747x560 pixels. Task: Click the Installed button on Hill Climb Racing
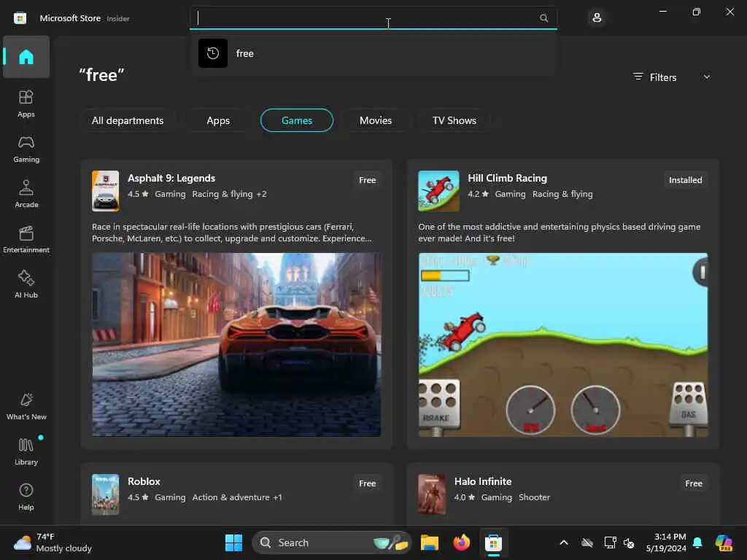coord(685,180)
